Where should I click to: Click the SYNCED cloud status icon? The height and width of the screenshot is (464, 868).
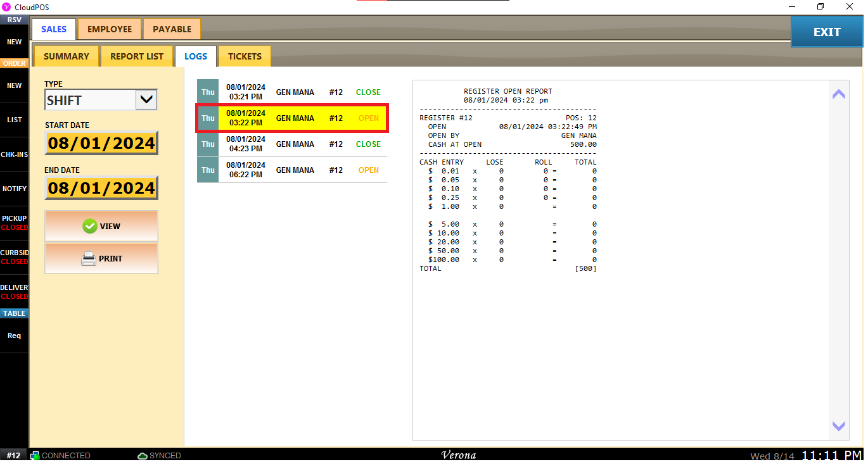click(x=143, y=456)
